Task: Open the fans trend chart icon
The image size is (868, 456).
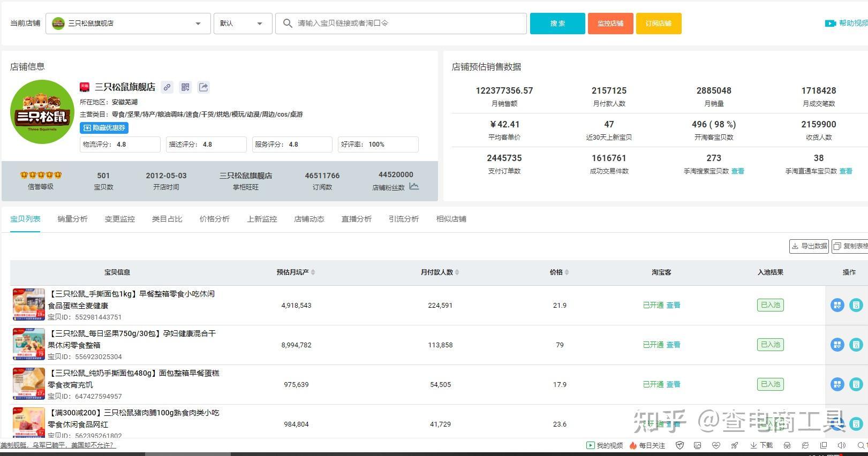Action: coord(414,186)
